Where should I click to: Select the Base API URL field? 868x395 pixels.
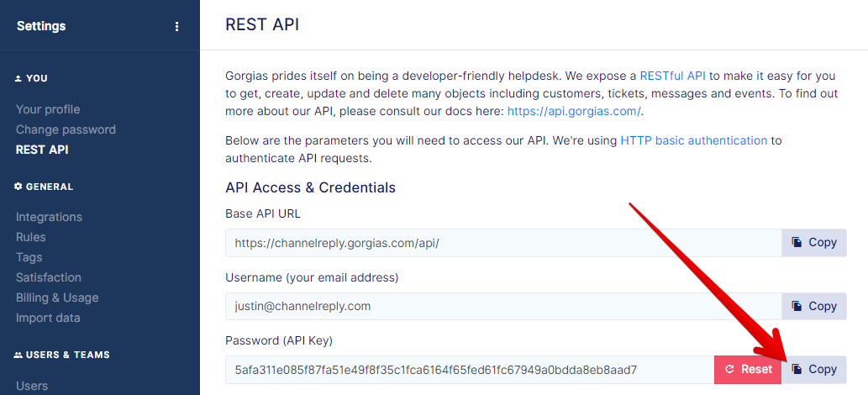(x=503, y=243)
